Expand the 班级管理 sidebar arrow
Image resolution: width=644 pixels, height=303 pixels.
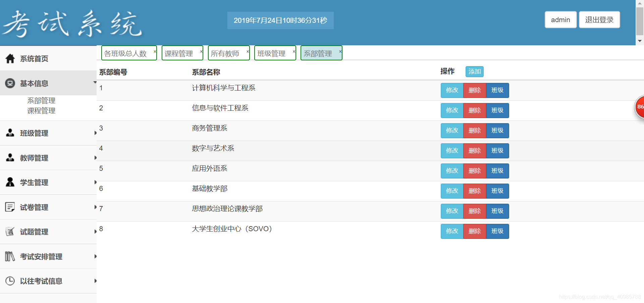pyautogui.click(x=95, y=133)
